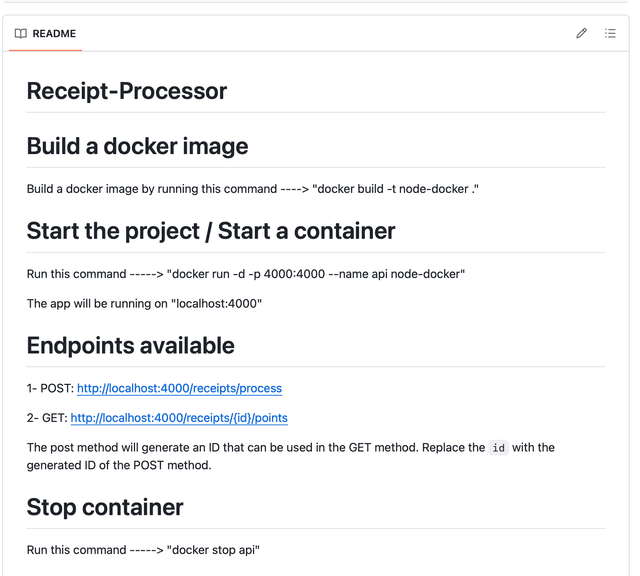Click the orange underline beneath README tab
The image size is (640, 576).
pyautogui.click(x=45, y=50)
